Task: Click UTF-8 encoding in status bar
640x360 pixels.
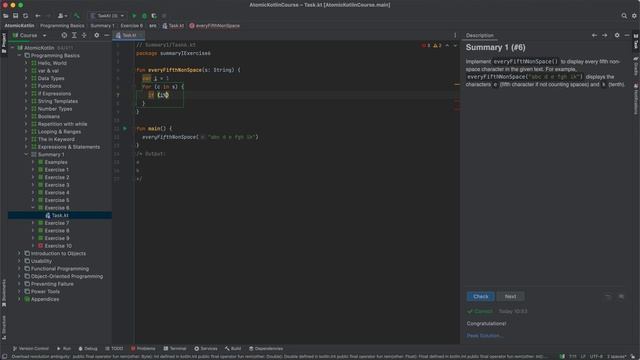Action: (x=596, y=357)
